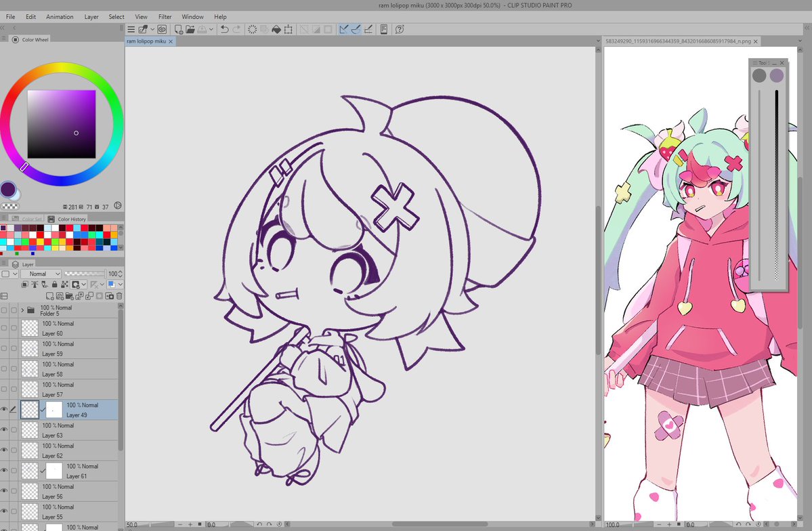
Task: Close the reference png image tab
Action: (756, 41)
